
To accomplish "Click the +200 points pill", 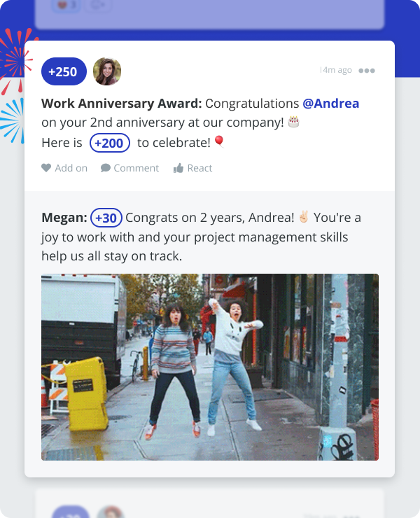I will [110, 143].
